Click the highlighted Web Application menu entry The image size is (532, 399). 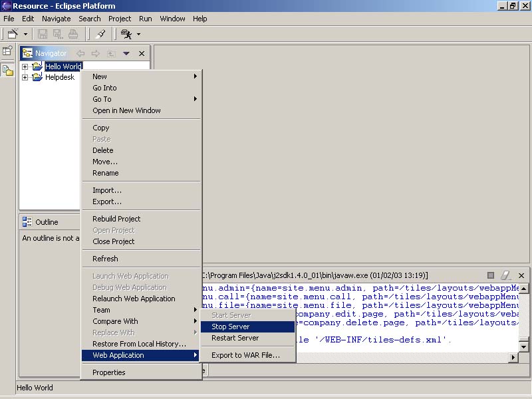[x=141, y=355]
